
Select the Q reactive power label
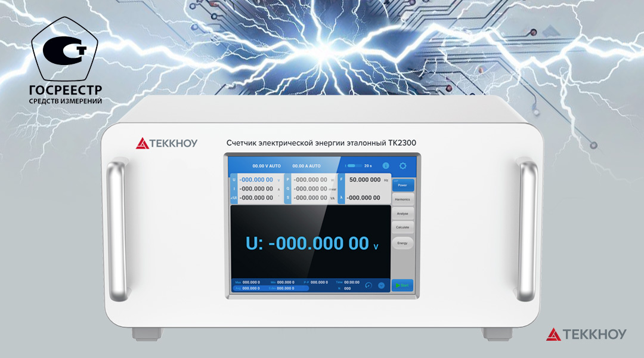[x=288, y=189]
